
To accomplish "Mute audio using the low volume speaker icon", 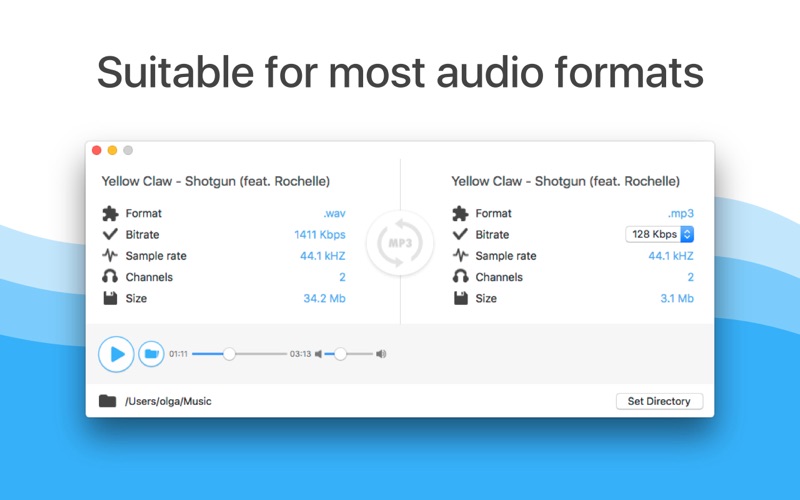I will [318, 354].
